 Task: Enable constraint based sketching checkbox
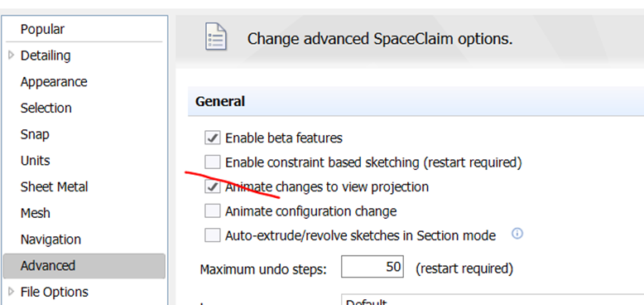(x=213, y=162)
